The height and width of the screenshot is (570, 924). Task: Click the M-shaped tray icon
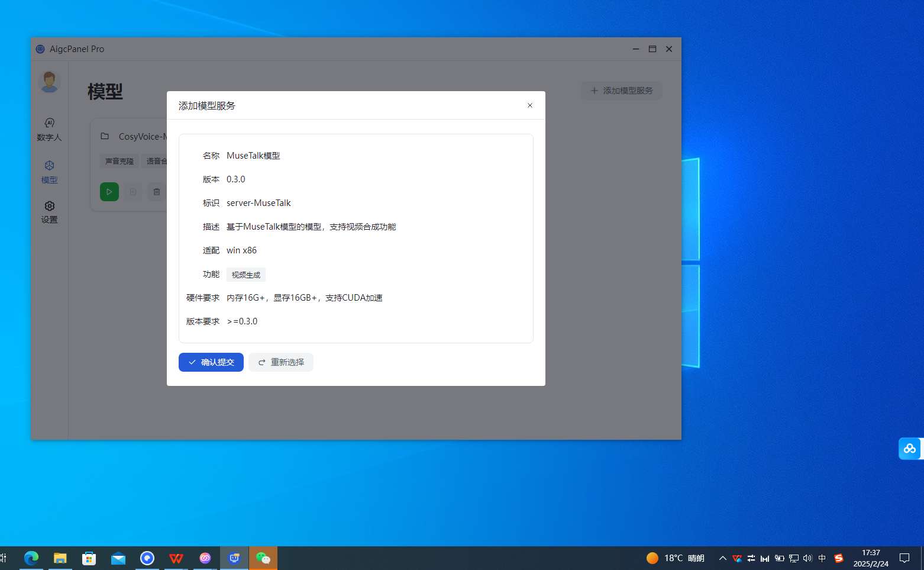point(765,558)
